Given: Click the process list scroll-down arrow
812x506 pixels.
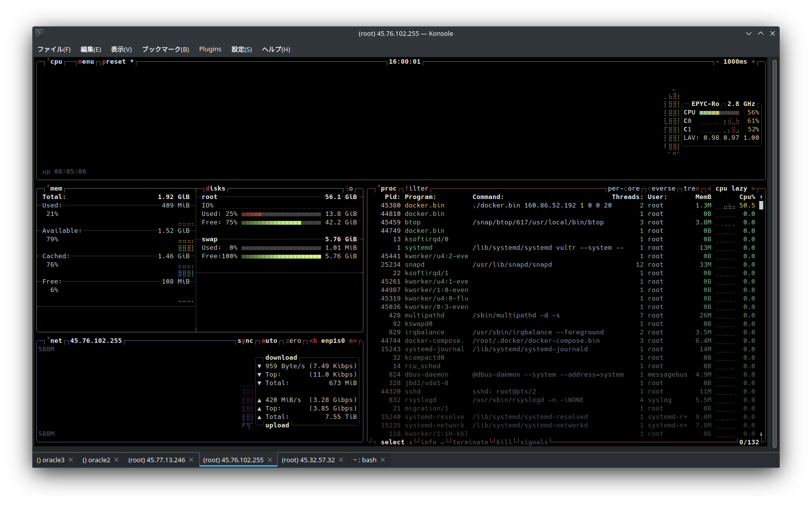Looking at the screenshot, I should point(761,434).
